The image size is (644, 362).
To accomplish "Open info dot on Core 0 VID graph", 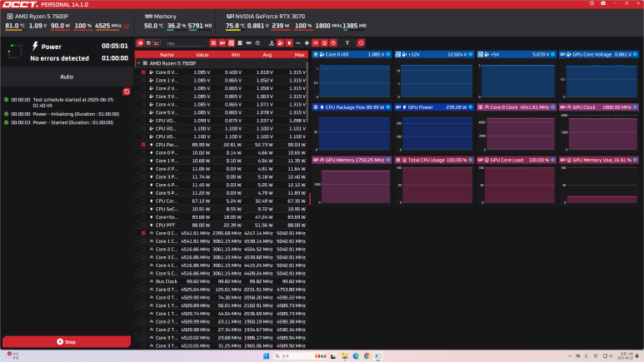I will [387, 54].
